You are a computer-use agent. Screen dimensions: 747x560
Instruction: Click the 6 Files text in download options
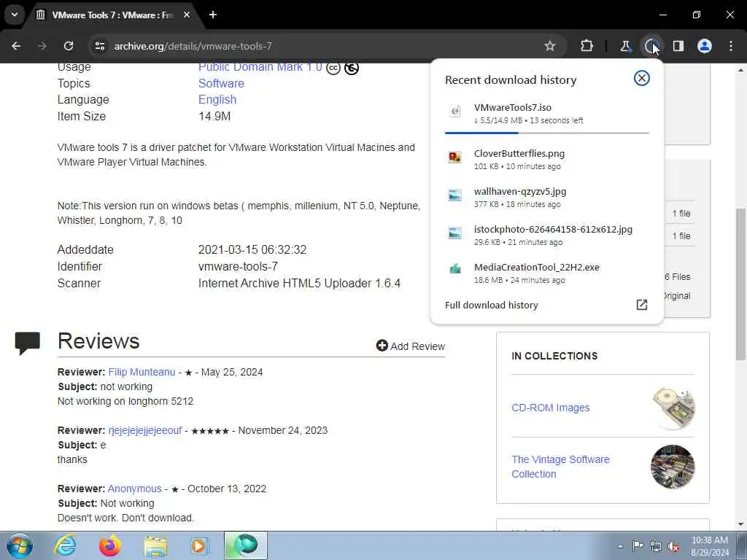coord(678,276)
